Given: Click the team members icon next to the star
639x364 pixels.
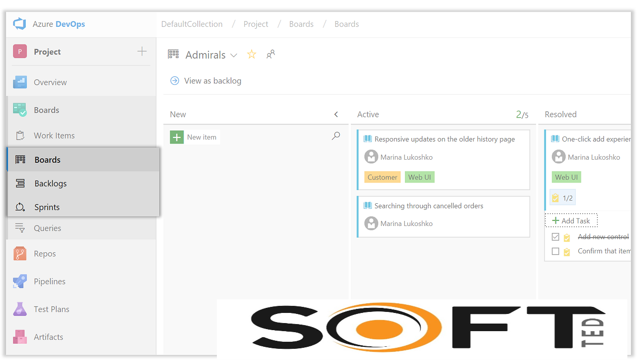Looking at the screenshot, I should [x=271, y=54].
